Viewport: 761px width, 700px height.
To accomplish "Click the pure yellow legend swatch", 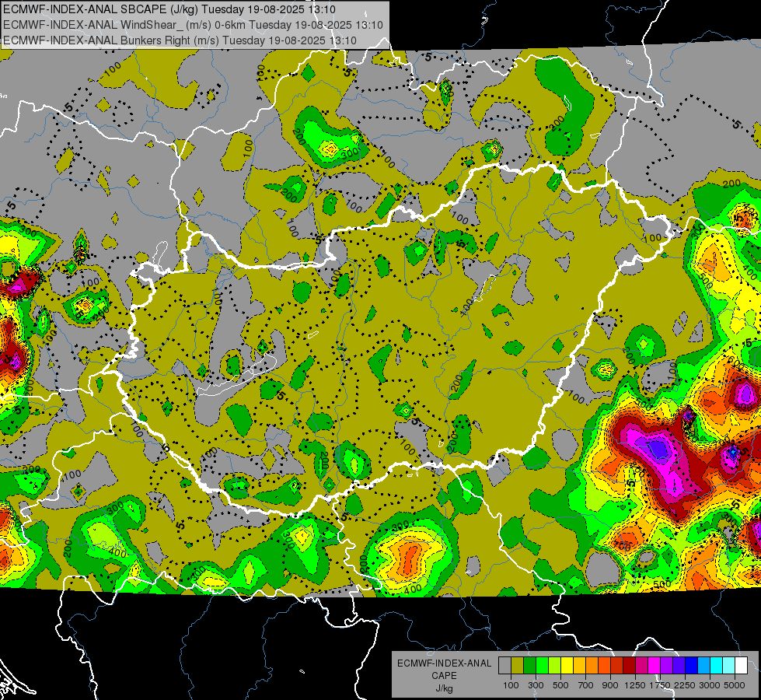I will coord(567,666).
